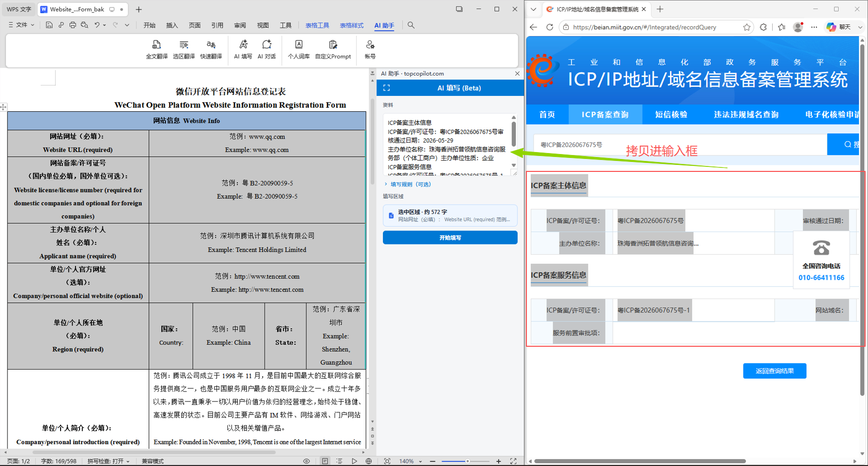The image size is (868, 466).
Task: Open the 首页 tab on ICP site
Action: click(x=547, y=115)
